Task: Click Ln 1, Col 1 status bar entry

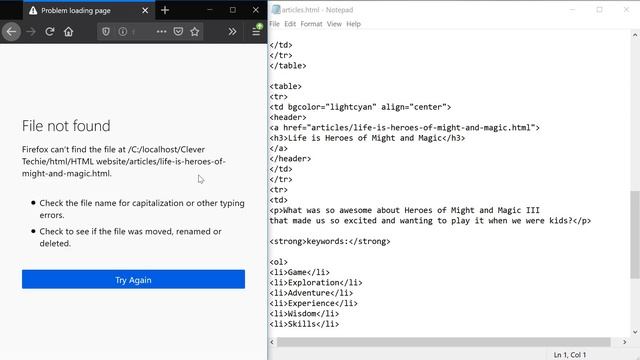Action: click(x=570, y=355)
